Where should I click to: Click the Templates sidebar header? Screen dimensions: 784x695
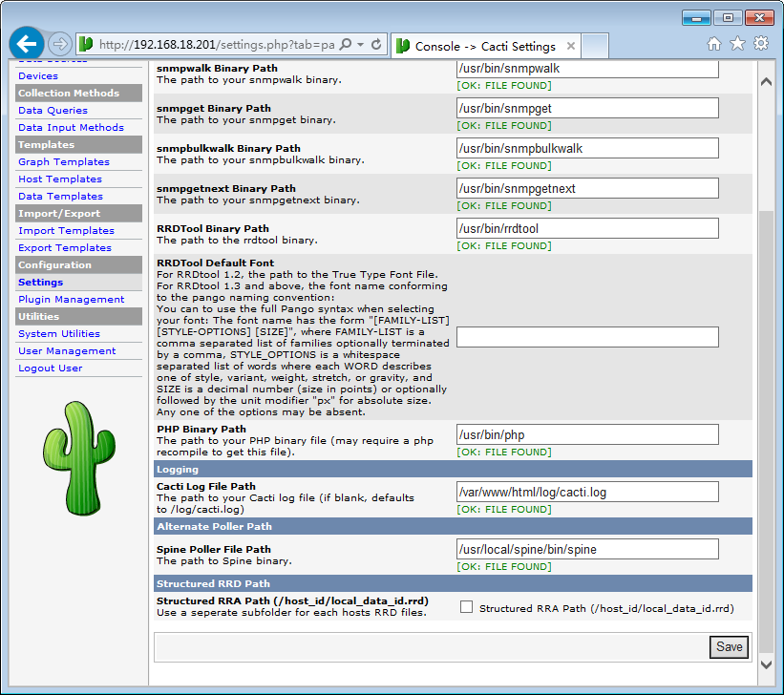click(78, 144)
